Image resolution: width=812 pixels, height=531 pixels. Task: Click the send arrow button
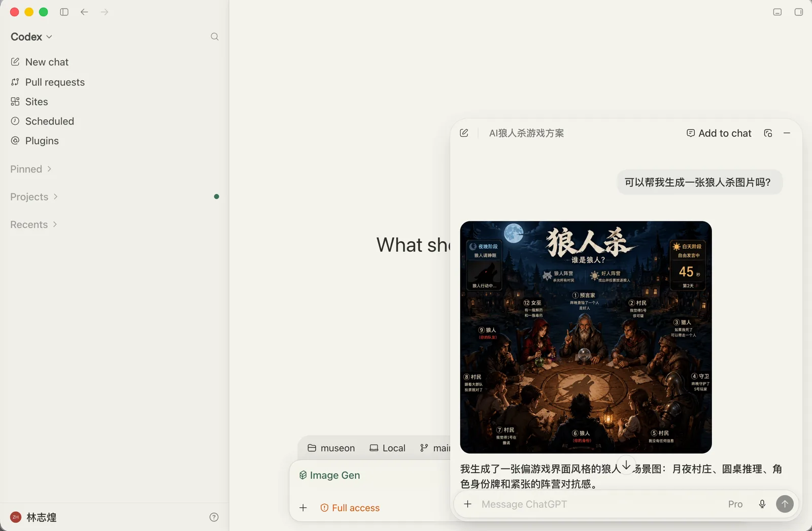click(x=785, y=504)
